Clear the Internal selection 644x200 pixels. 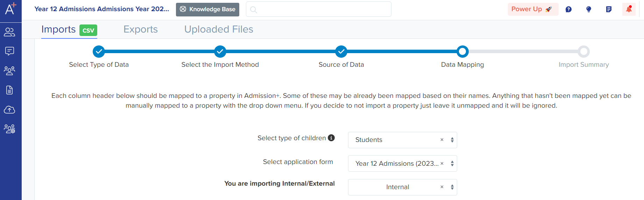(442, 187)
